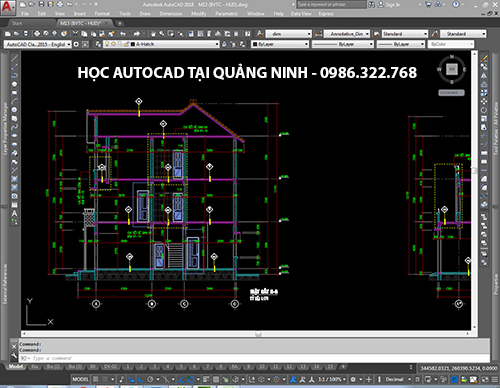Open the Express menu
Viewport: 500px width, 388px height.
(x=326, y=14)
